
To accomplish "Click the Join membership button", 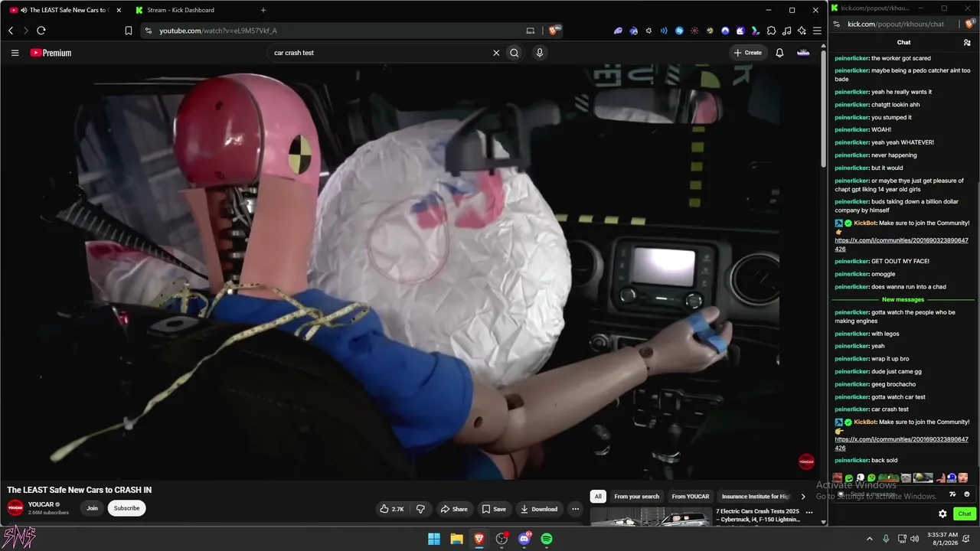I will point(92,508).
